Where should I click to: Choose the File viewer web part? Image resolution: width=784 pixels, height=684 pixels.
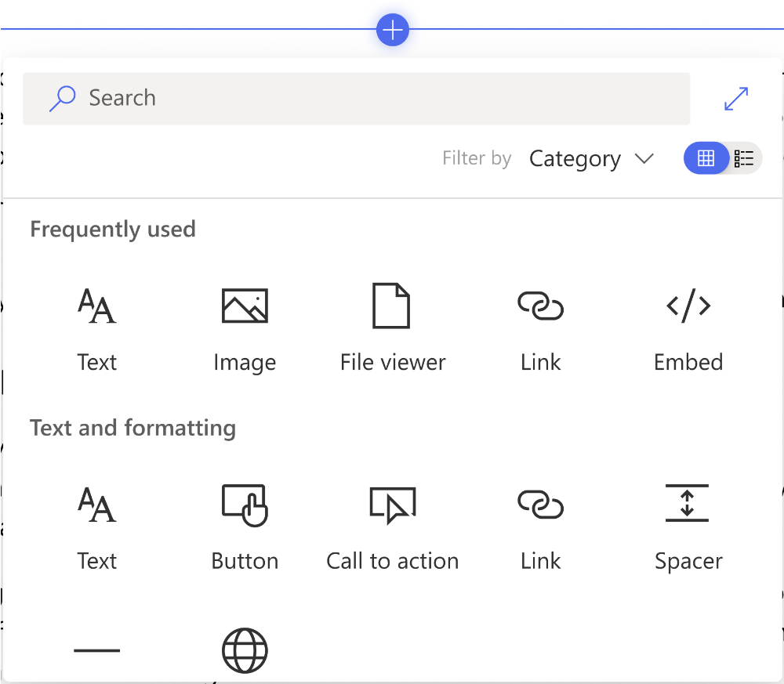coord(392,328)
